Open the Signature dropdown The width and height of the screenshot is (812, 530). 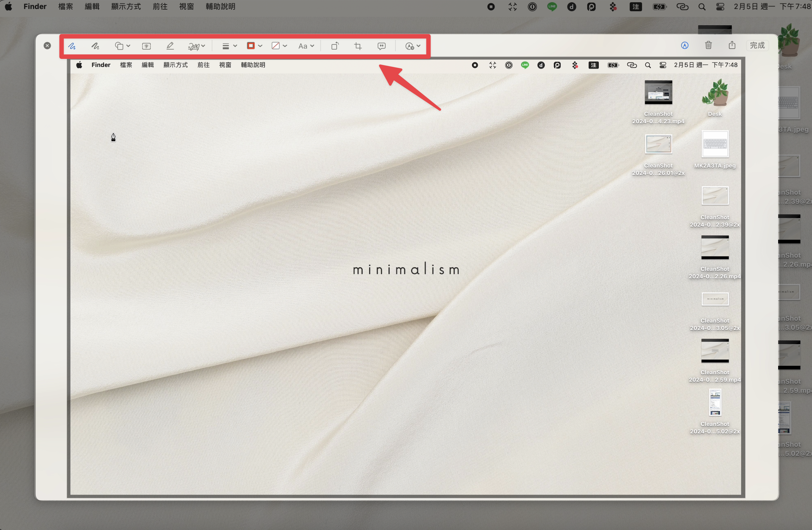197,46
